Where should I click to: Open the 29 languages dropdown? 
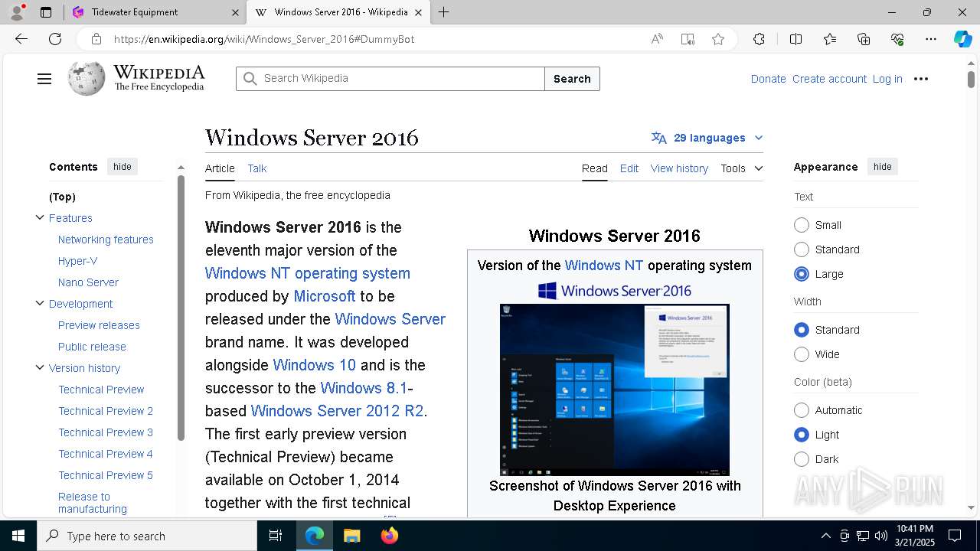pos(707,138)
